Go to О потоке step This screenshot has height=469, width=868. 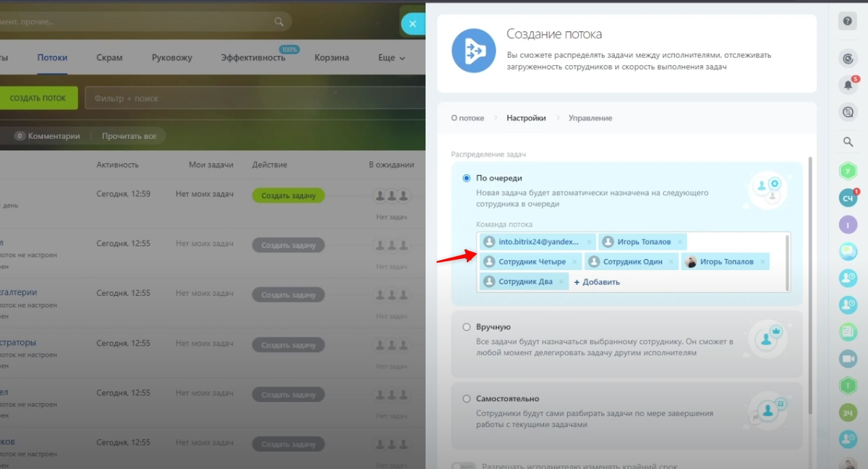(x=468, y=118)
